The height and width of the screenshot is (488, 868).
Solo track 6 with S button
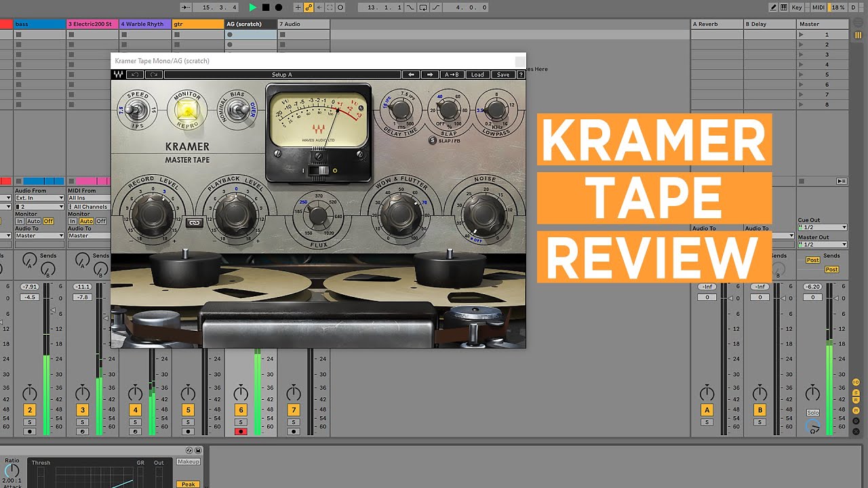tap(241, 422)
